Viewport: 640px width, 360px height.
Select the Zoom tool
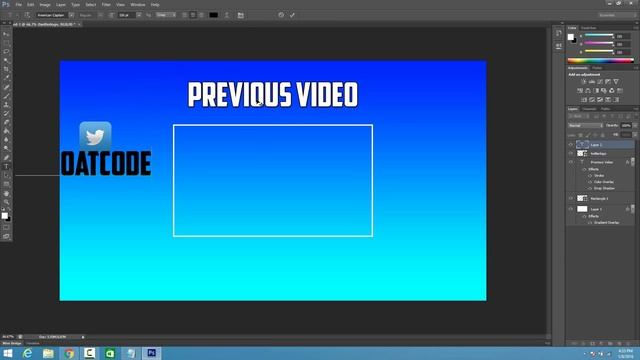6,202
